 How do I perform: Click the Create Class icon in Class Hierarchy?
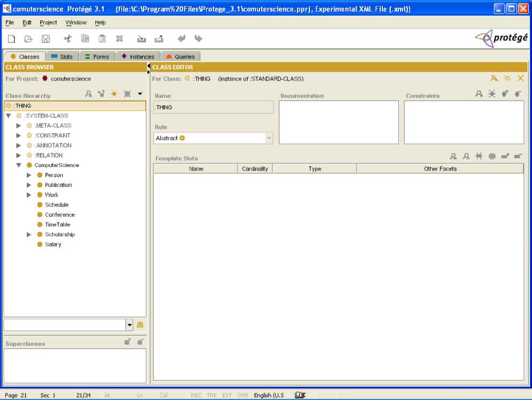click(114, 94)
